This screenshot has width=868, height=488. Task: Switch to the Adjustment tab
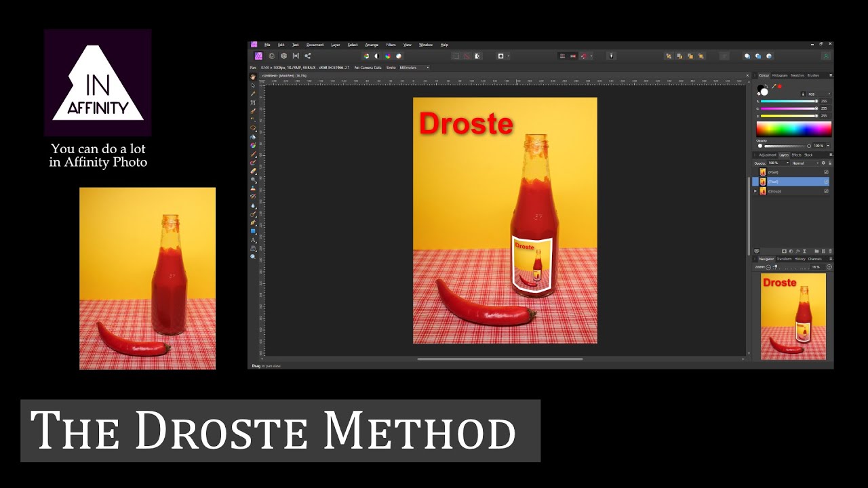pos(768,155)
